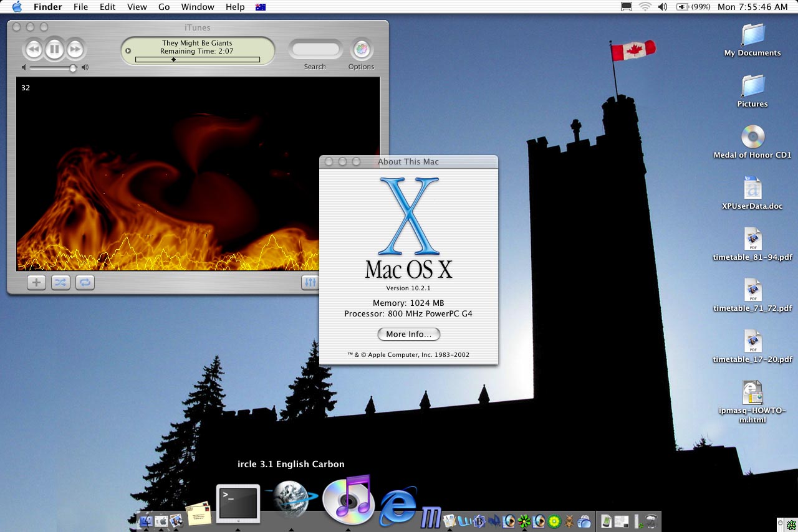798x532 pixels.
Task: Toggle repeat mode in iTunes
Action: tap(85, 282)
